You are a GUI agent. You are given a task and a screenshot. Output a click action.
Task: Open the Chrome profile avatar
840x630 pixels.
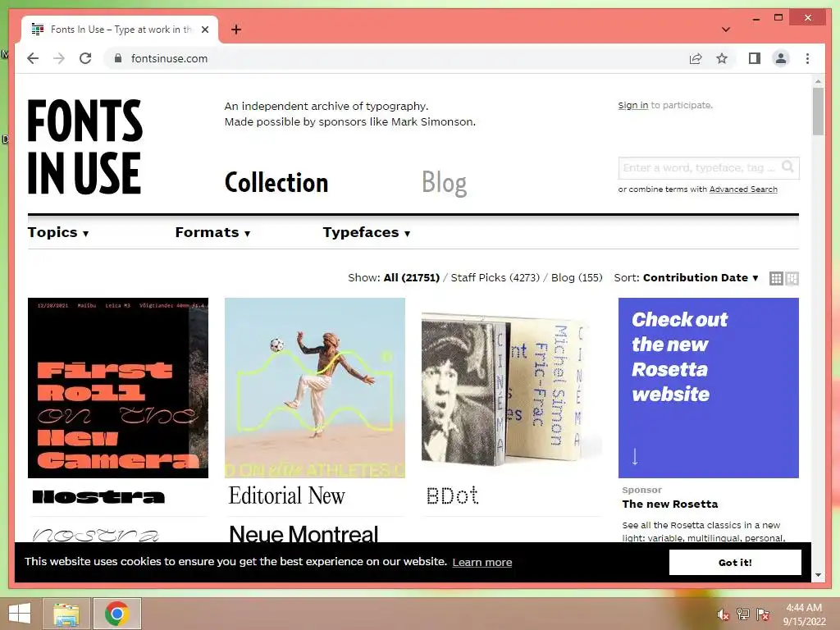[781, 58]
